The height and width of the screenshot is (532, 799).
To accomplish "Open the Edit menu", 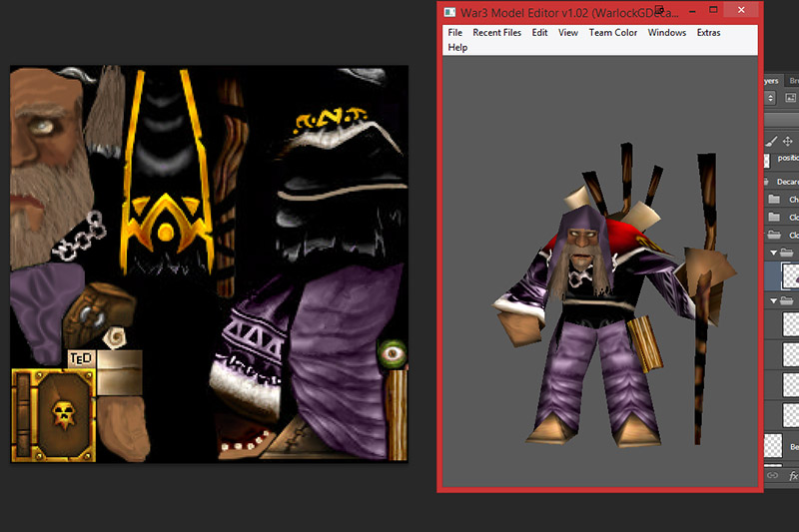I will (x=539, y=33).
